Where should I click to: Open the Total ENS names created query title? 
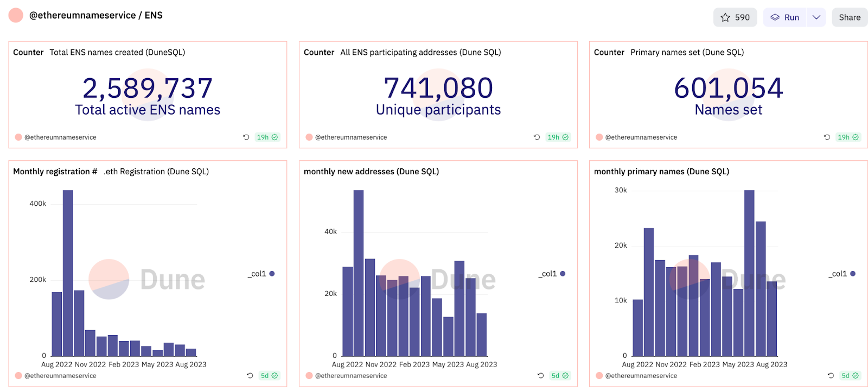[x=117, y=53]
